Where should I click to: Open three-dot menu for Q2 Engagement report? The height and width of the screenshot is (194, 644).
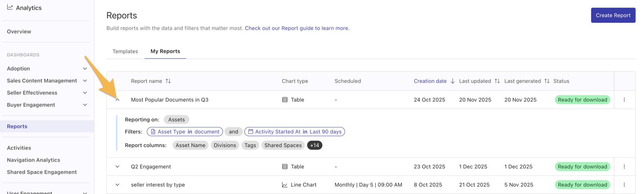coord(624,167)
